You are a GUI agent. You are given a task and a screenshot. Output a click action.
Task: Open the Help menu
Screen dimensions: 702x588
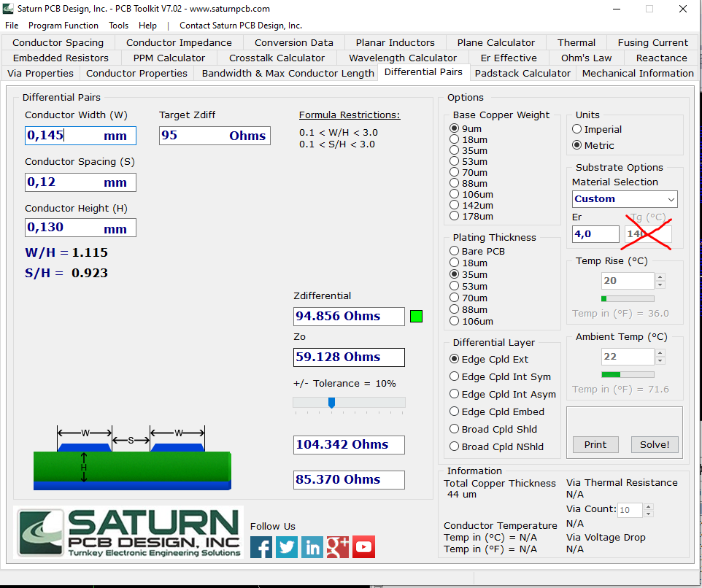pyautogui.click(x=147, y=26)
